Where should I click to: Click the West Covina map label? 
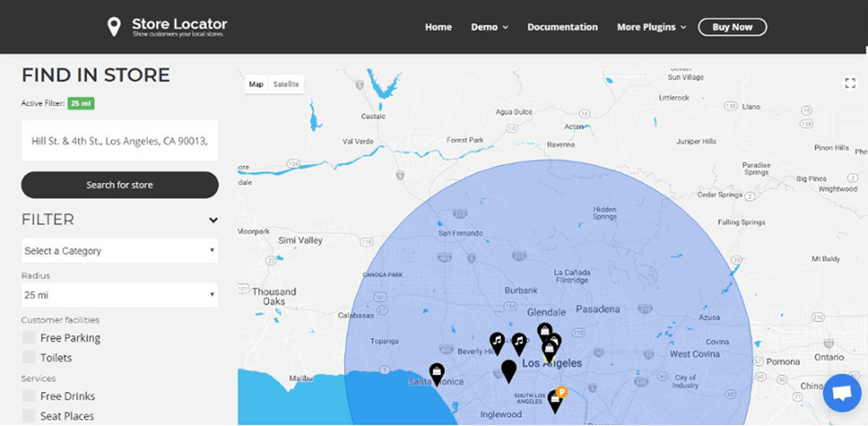click(x=695, y=354)
